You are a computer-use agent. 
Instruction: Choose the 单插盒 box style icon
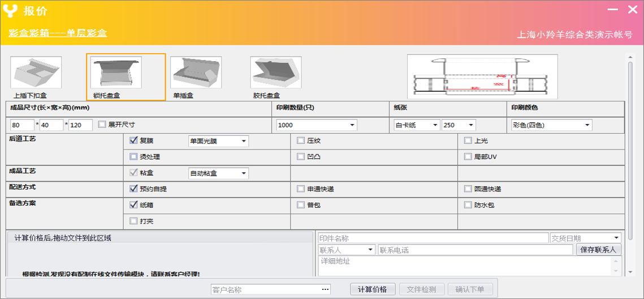pyautogui.click(x=196, y=72)
